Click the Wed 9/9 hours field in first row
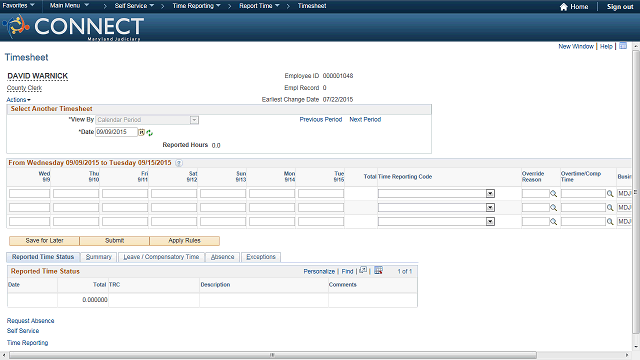Image resolution: width=640 pixels, height=360 pixels. tap(29, 194)
